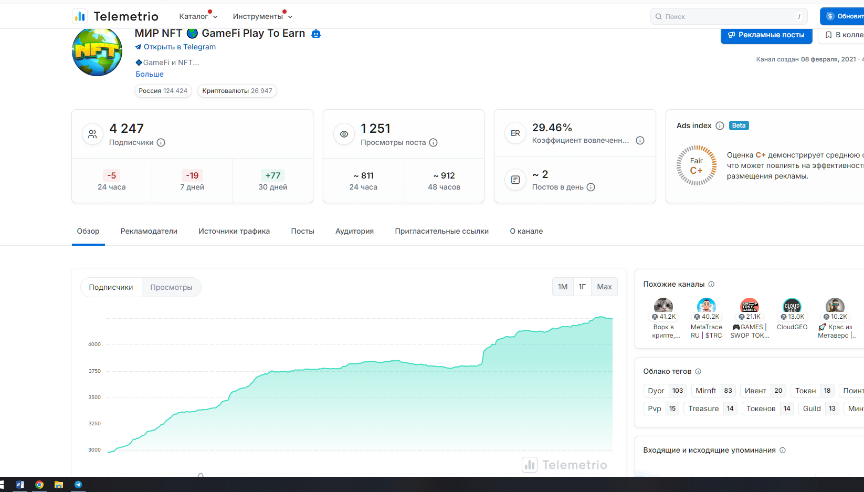Select the Токенов 14 tag
The image size is (864, 492).
(x=768, y=408)
